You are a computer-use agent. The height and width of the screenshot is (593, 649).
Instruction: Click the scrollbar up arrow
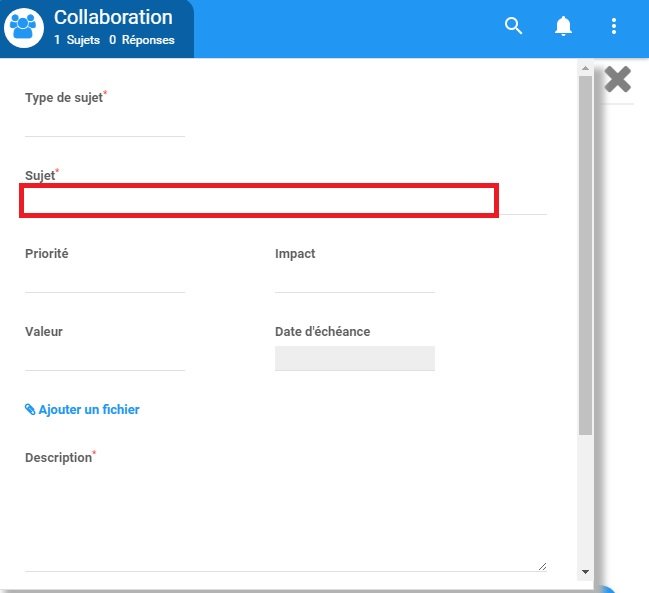click(585, 70)
